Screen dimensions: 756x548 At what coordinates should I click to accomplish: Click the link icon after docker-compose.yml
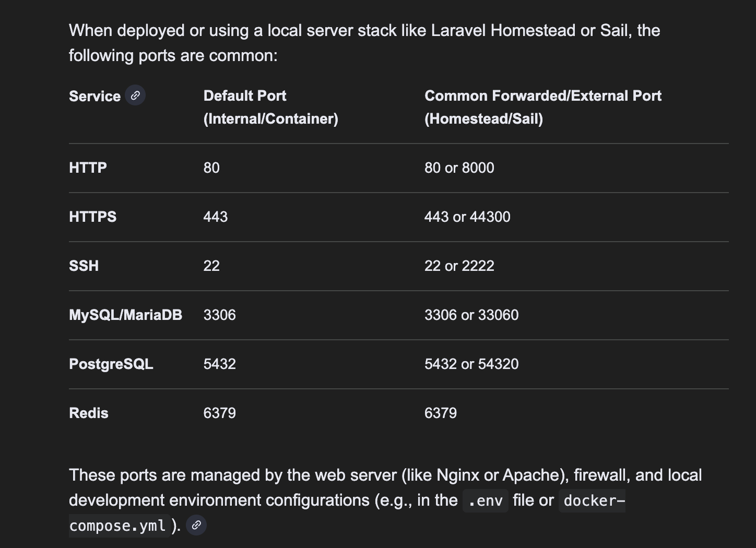point(196,525)
